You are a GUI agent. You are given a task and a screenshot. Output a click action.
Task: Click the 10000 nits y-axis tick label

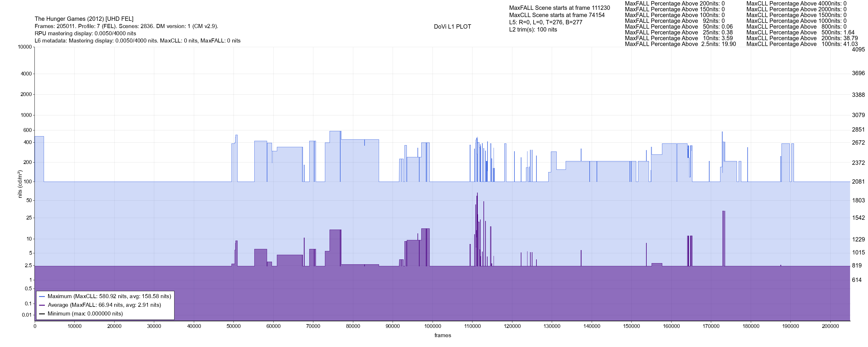click(25, 47)
